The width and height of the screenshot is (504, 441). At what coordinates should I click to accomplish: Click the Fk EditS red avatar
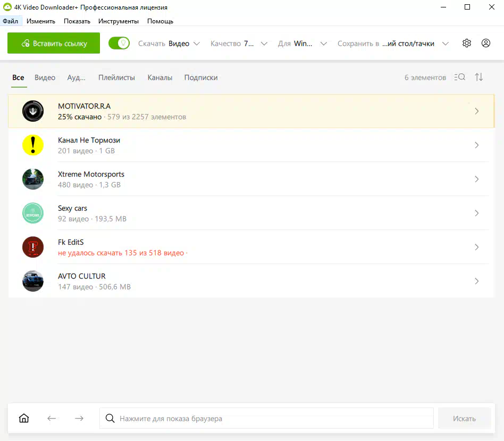pos(33,247)
